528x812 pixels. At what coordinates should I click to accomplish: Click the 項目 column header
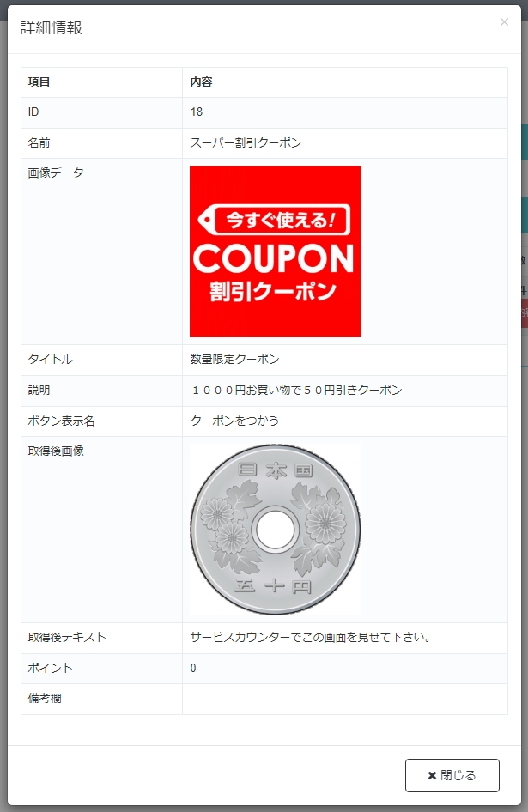[39, 82]
